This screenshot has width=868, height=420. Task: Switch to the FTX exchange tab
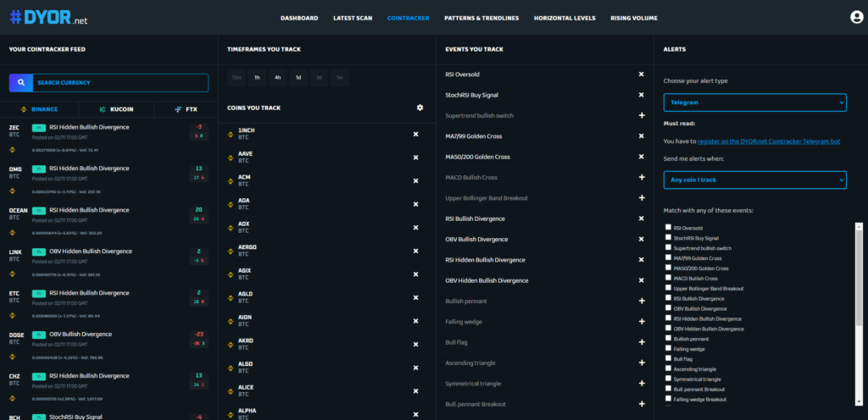pos(186,109)
